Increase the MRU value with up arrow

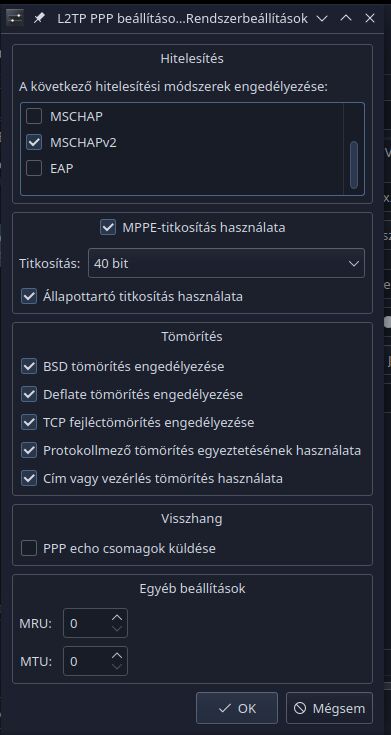coord(117,618)
